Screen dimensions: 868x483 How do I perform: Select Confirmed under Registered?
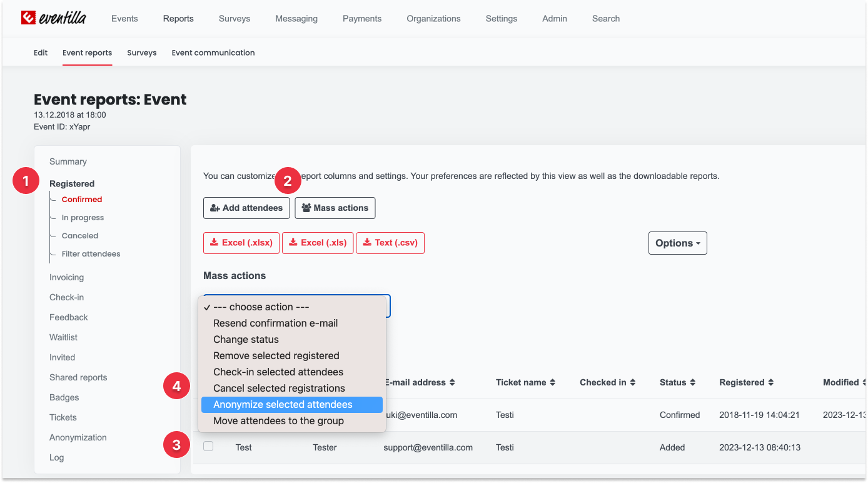82,200
